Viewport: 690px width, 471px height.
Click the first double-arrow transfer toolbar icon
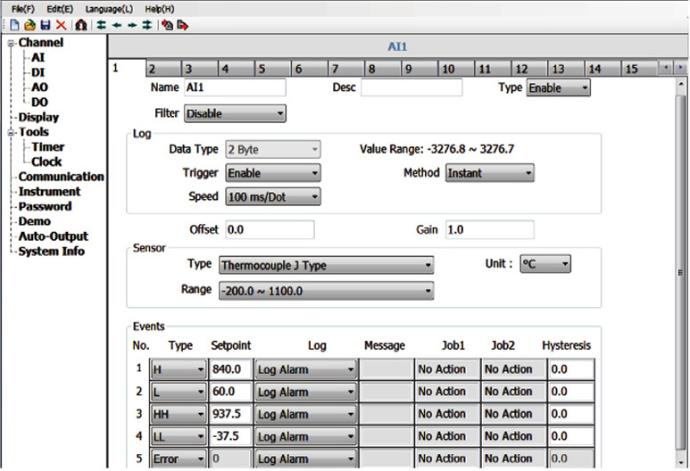pos(101,25)
